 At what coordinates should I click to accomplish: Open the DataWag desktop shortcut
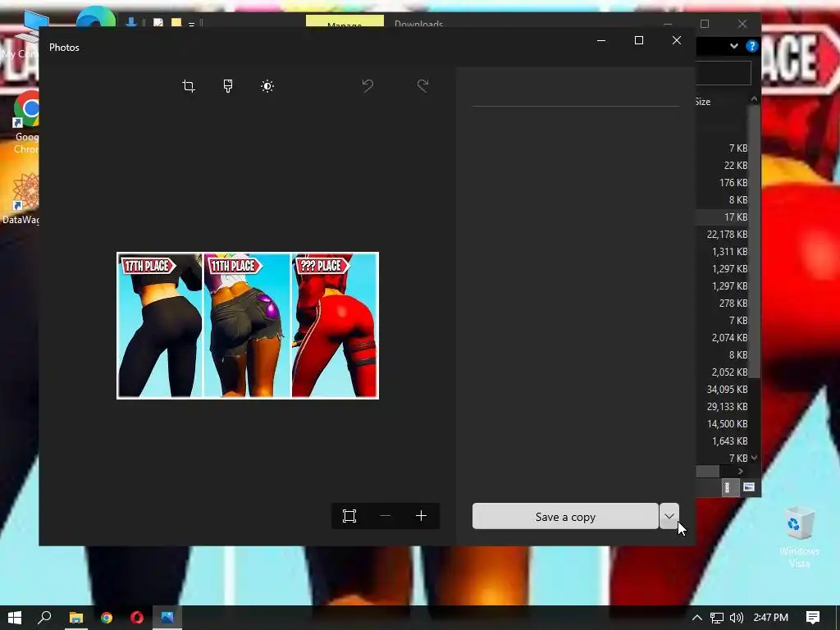[22, 199]
